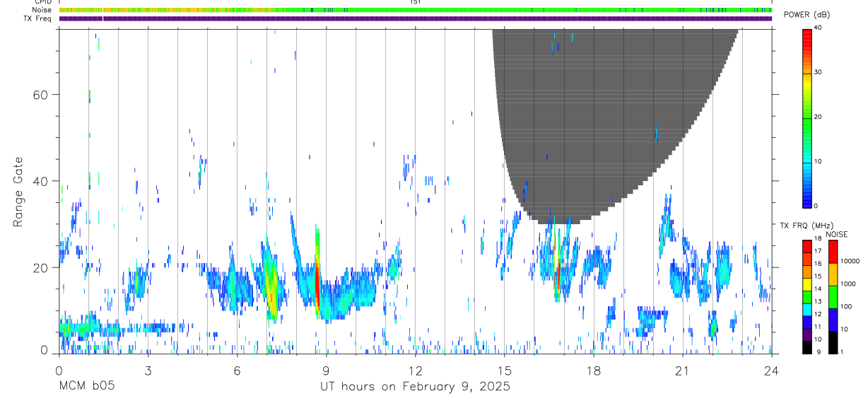Click the '30' label on the power colorbar
The width and height of the screenshot is (868, 401).
point(819,72)
